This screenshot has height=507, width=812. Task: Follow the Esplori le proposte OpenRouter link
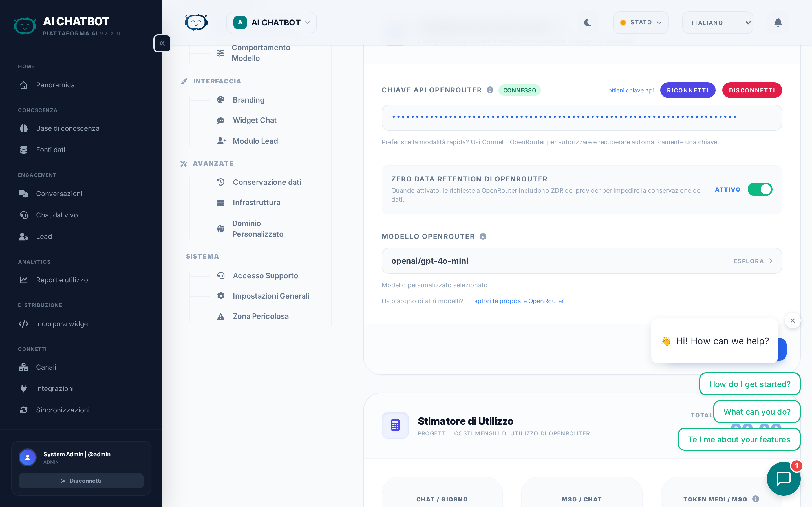[517, 301]
